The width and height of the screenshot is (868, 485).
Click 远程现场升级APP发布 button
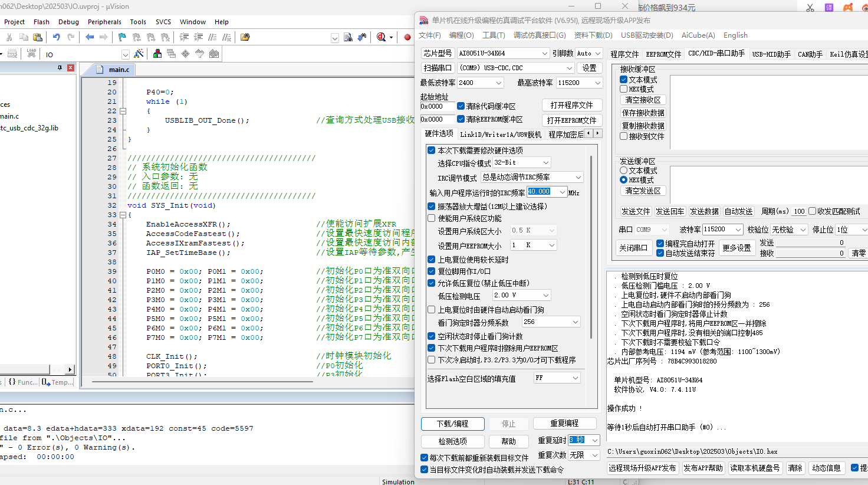(642, 468)
